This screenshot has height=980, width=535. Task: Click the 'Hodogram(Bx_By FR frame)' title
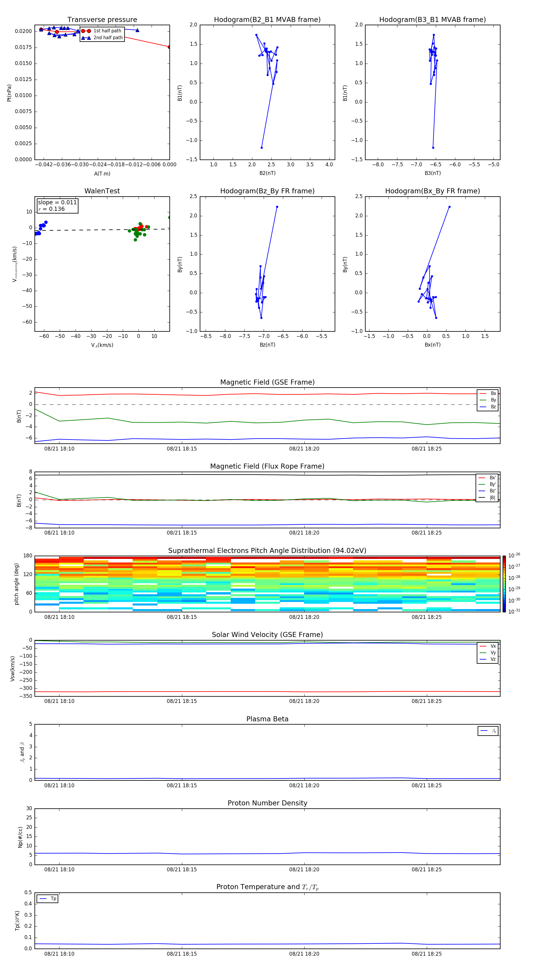tap(432, 191)
